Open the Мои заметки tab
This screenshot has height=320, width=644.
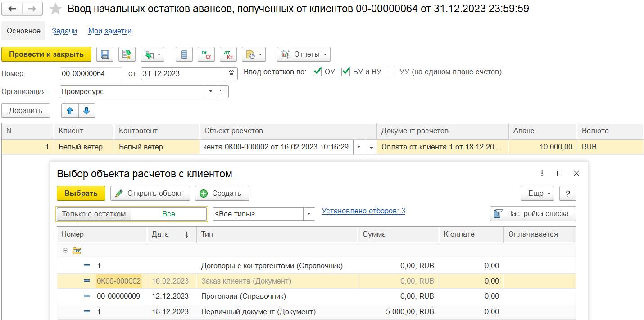click(110, 31)
